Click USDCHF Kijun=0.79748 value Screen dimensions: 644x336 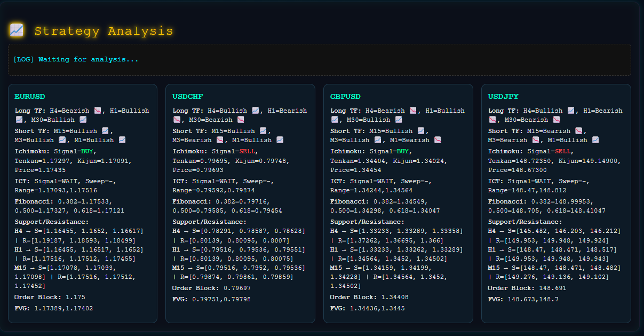[260, 161]
